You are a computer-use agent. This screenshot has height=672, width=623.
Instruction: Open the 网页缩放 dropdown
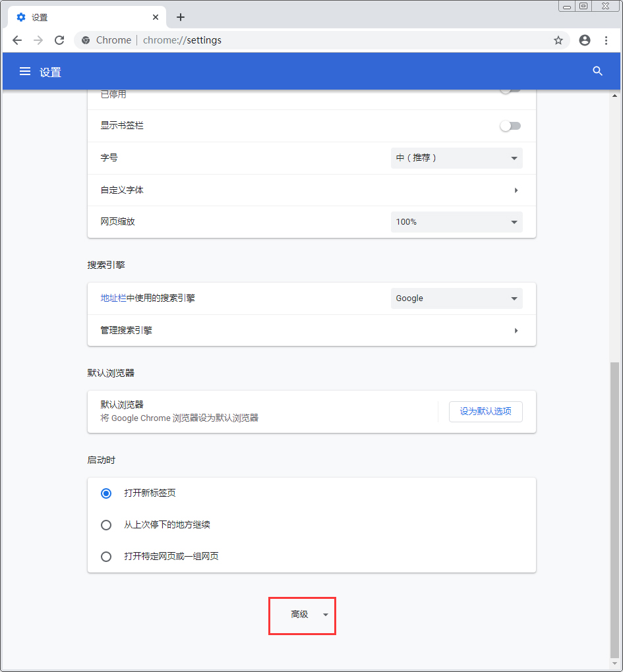[x=456, y=222]
